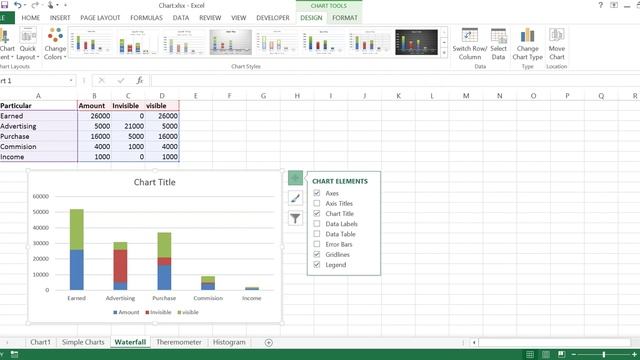
Task: Click Change Chart Type
Action: tap(527, 44)
